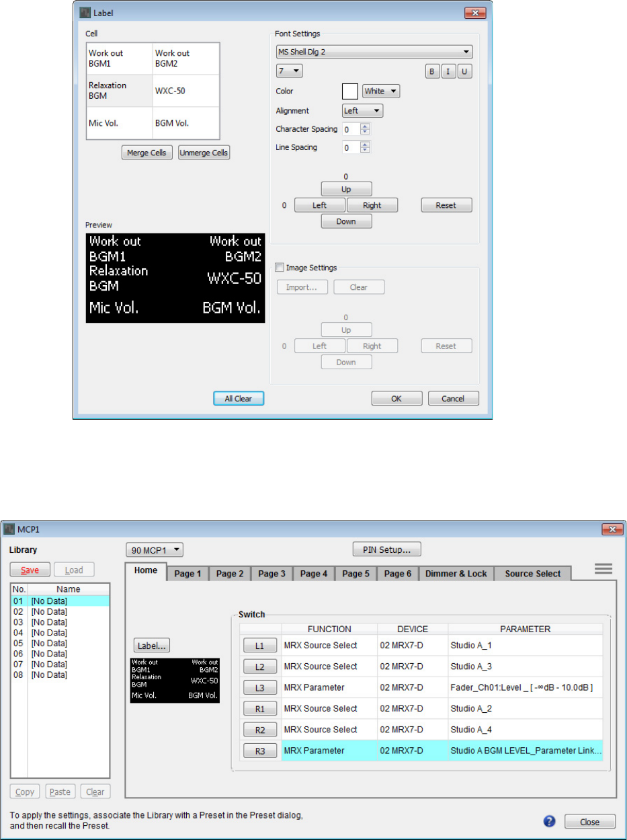Click the Studio A_1 parameter cell
The height and width of the screenshot is (840, 627).
526,647
